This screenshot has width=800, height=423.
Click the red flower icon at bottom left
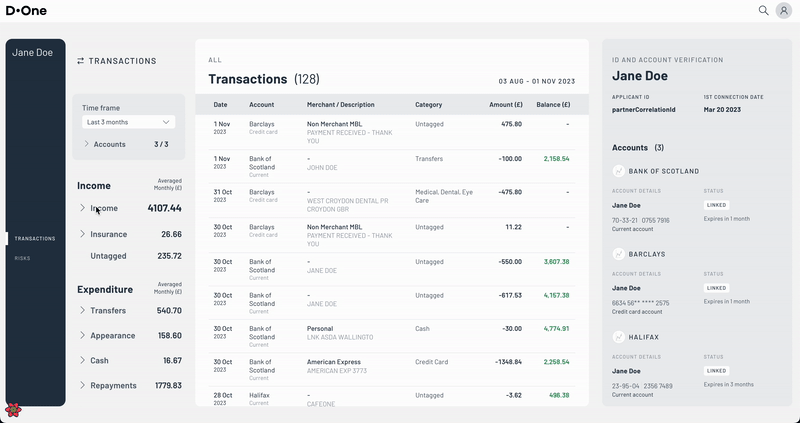12,410
